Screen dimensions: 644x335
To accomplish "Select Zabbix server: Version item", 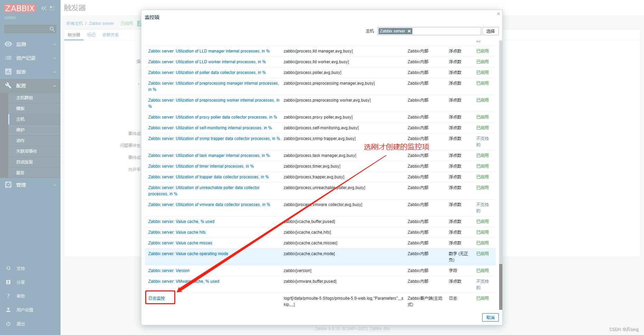I will click(169, 271).
